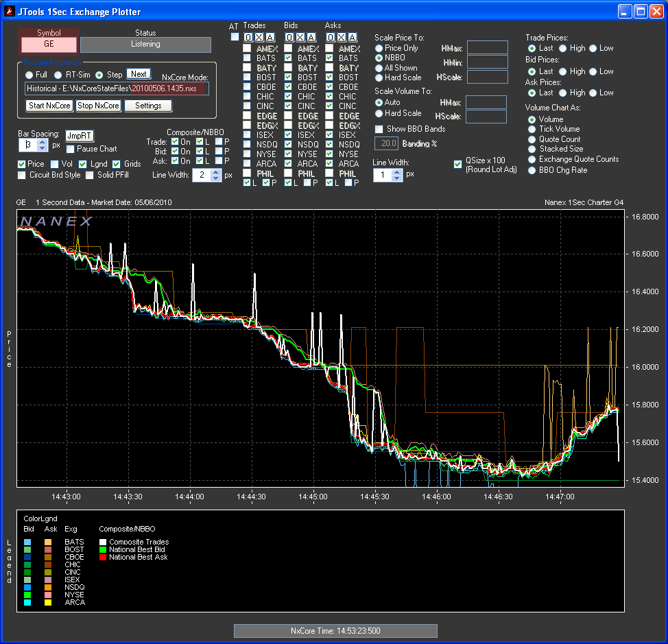Open NxCore Settings
This screenshot has height=644, width=668.
click(148, 106)
